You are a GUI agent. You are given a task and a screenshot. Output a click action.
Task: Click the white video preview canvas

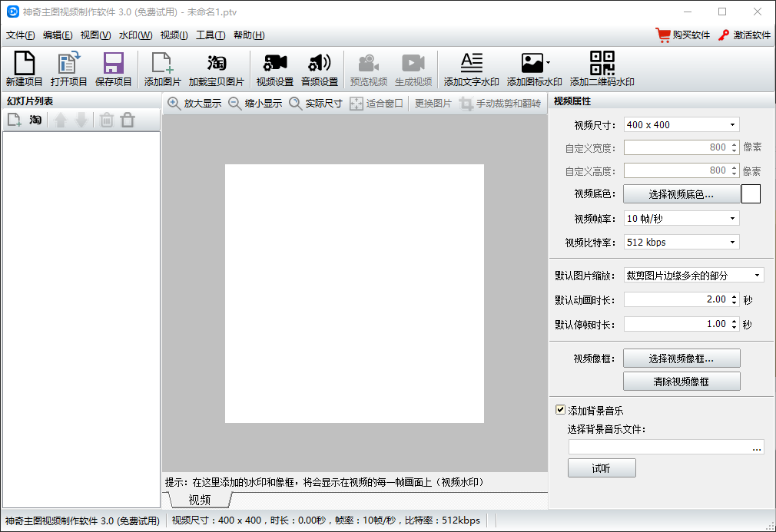pyautogui.click(x=354, y=294)
